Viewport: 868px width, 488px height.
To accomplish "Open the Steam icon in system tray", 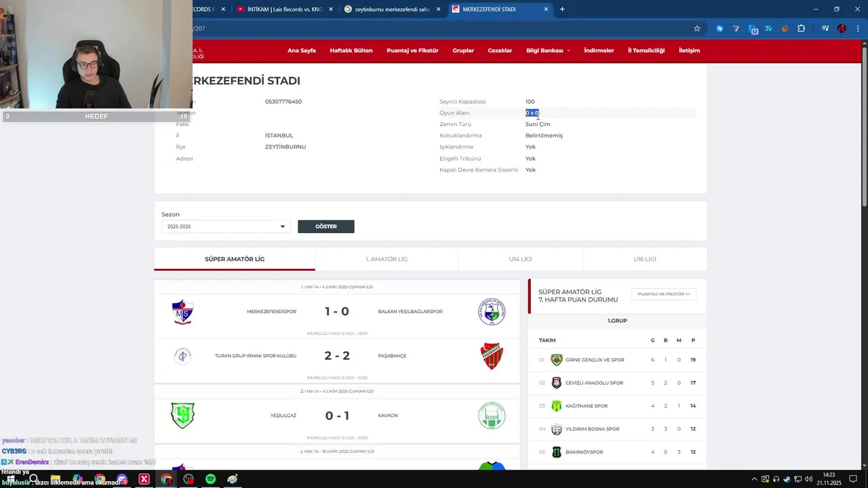I will (787, 479).
